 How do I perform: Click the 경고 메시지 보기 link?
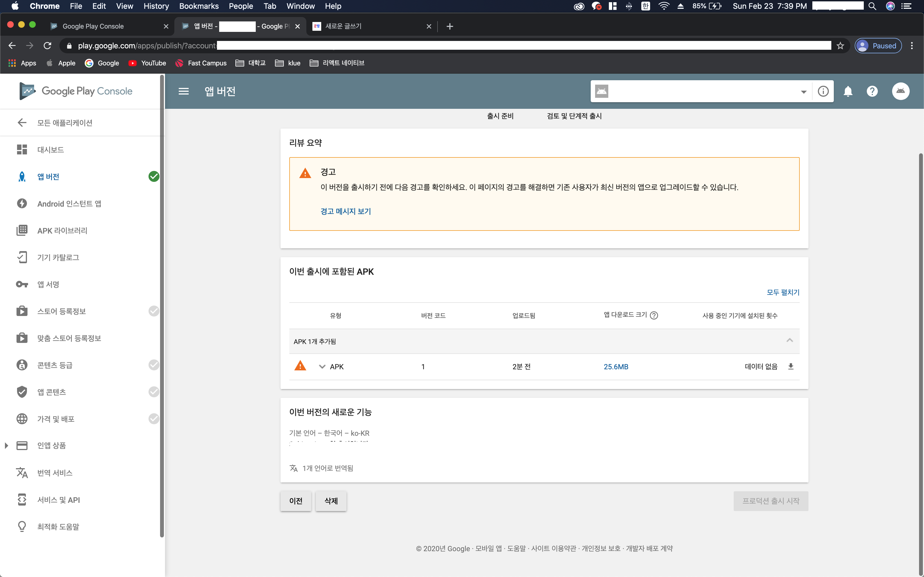345,211
